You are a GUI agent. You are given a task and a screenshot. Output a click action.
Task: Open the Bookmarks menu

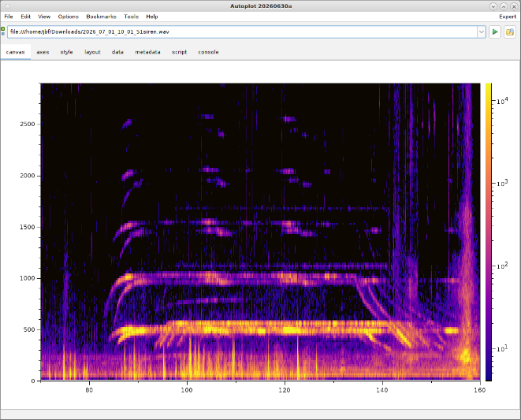coord(101,17)
